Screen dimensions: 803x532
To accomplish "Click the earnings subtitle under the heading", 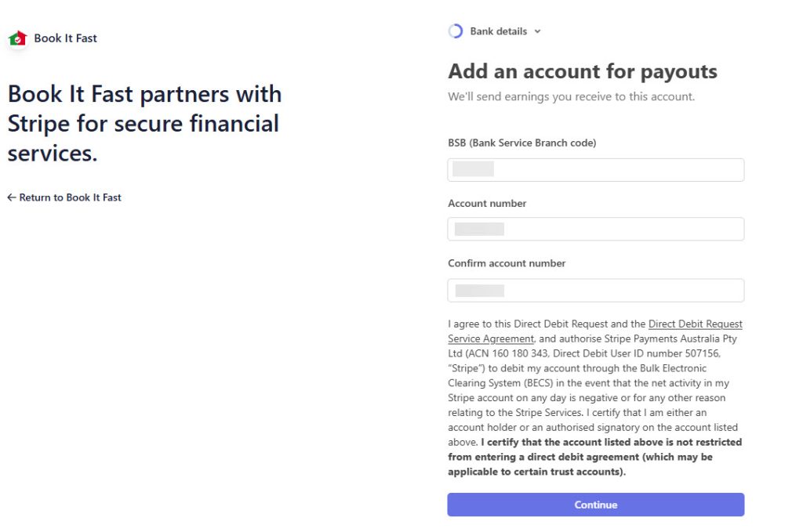I will 571,97.
